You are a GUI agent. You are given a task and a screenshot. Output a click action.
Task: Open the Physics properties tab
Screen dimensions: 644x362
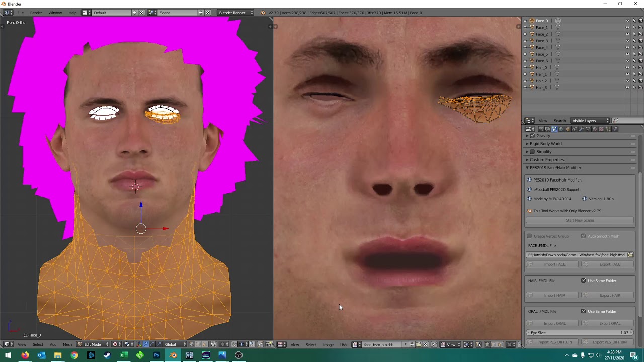[615, 129]
